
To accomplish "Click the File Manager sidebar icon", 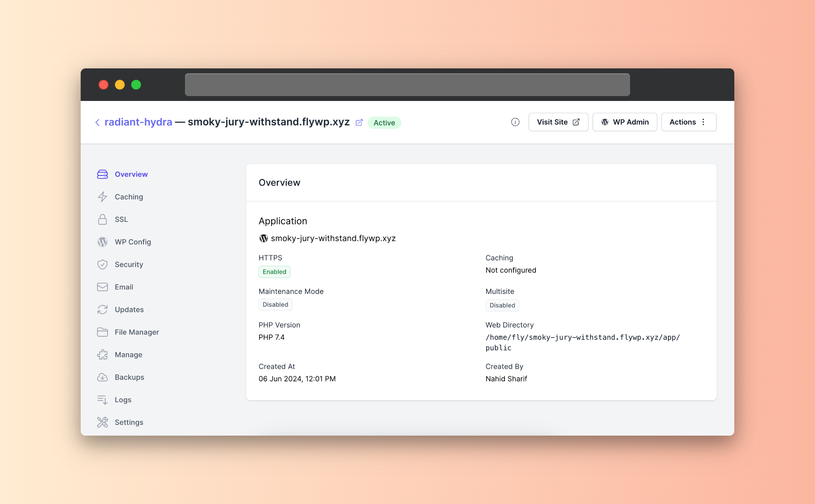I will coord(103,332).
